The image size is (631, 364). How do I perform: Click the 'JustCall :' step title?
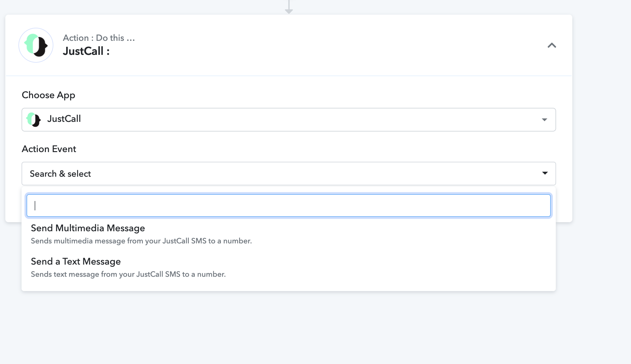[86, 51]
